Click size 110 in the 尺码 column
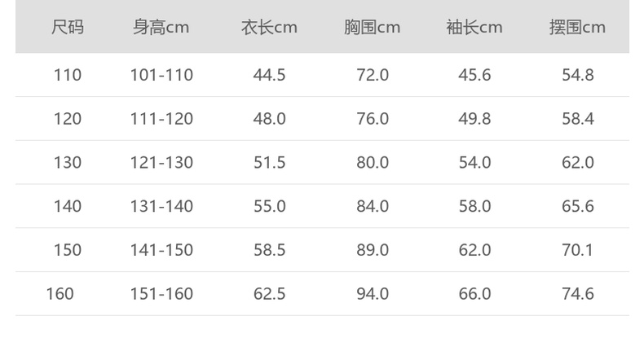Image resolution: width=644 pixels, height=351 pixels. (x=68, y=75)
